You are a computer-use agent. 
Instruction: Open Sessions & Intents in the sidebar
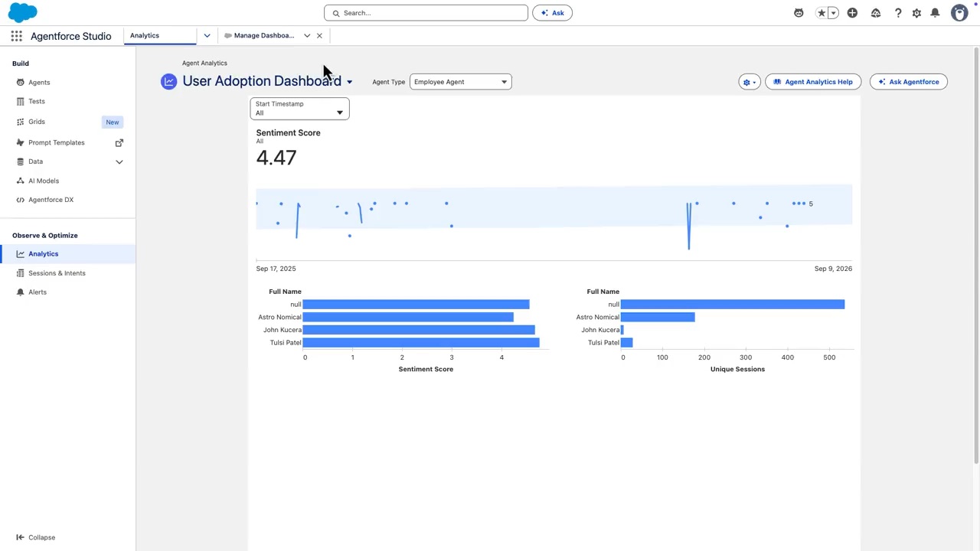(57, 273)
